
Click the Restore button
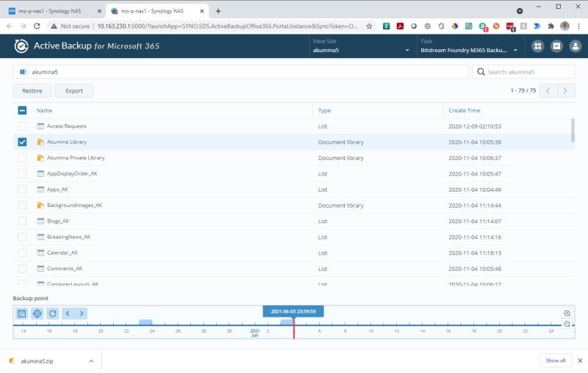(32, 90)
